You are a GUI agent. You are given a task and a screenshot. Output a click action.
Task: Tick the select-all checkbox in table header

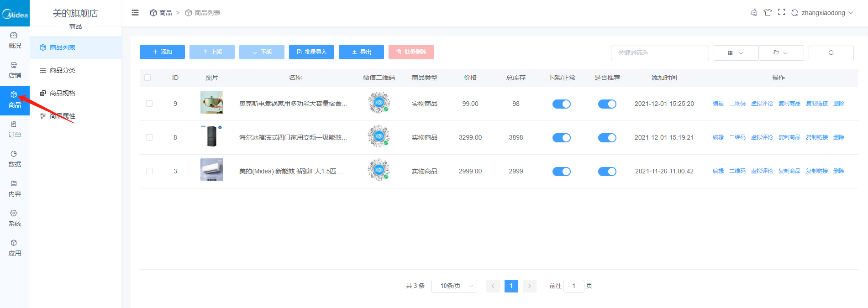(x=147, y=78)
